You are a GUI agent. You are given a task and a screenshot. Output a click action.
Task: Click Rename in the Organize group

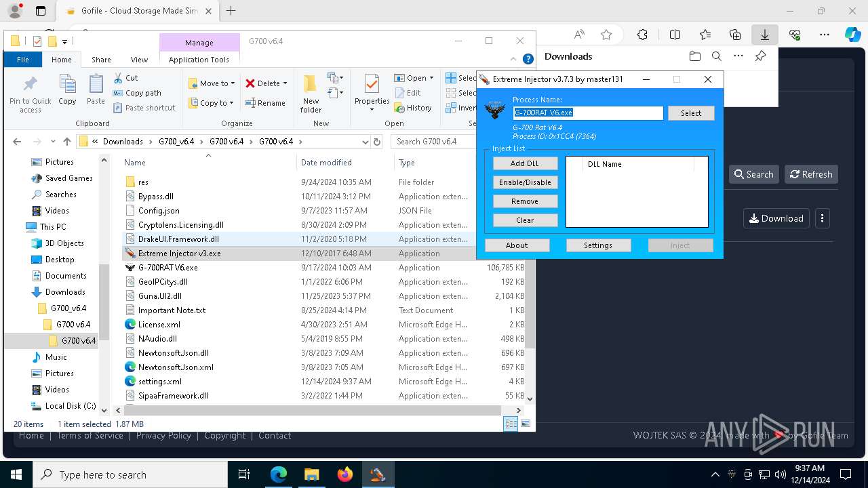click(265, 103)
